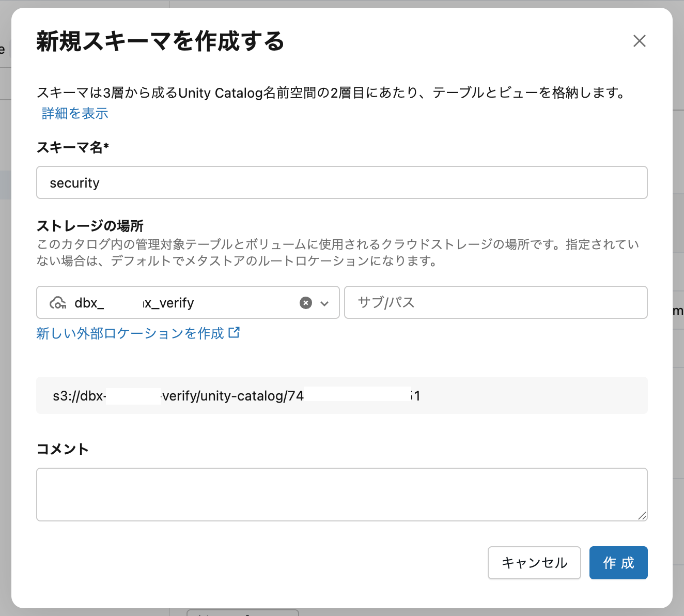Click 新しい外部ロケーションを作成 link
684x616 pixels.
tap(130, 333)
